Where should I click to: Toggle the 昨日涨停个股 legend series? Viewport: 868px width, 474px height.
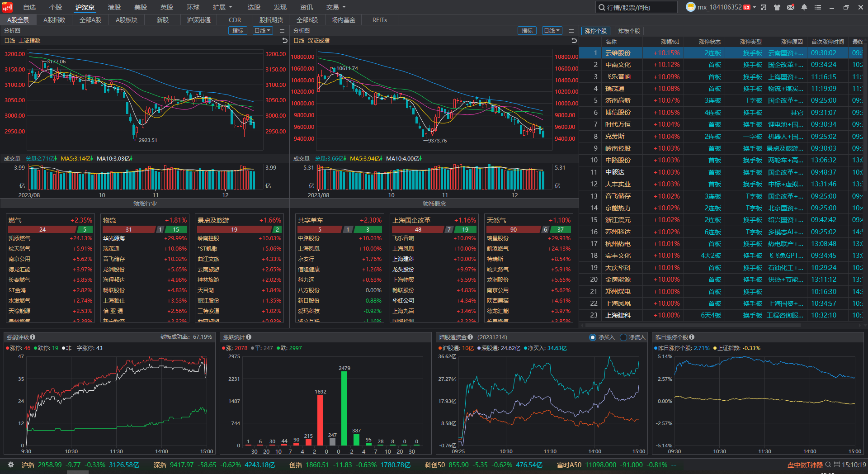coord(682,348)
